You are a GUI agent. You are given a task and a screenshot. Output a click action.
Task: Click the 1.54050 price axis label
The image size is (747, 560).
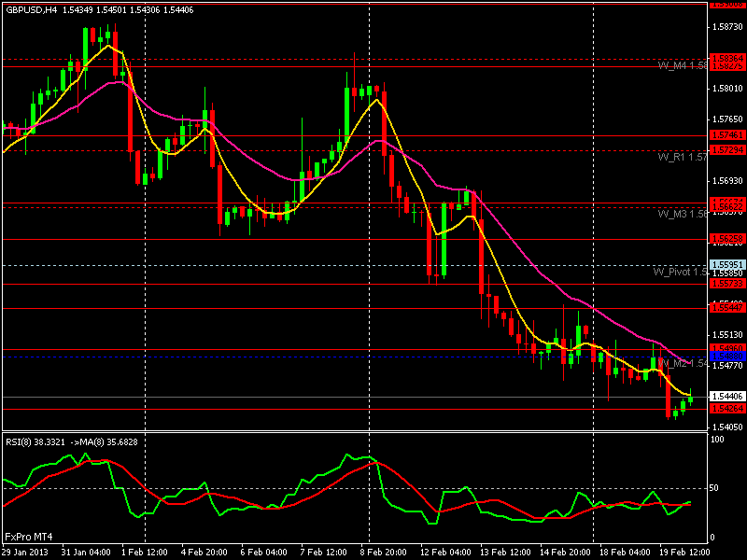click(727, 427)
